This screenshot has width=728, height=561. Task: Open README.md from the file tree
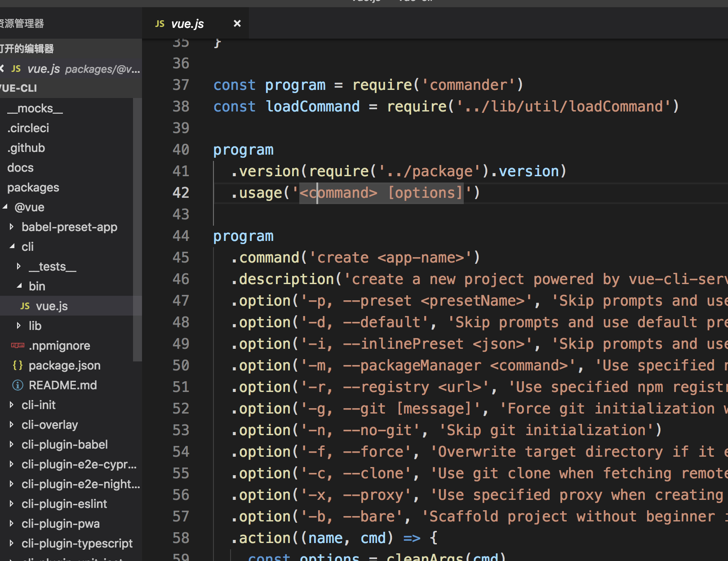(x=62, y=385)
